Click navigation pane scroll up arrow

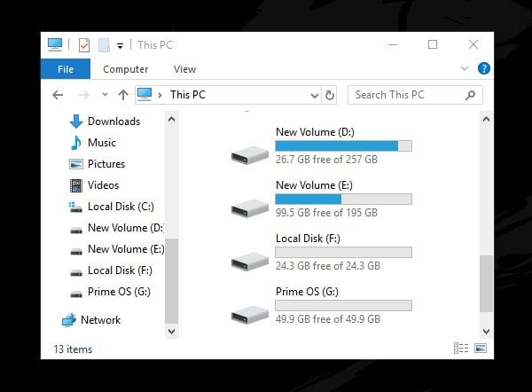pyautogui.click(x=172, y=119)
